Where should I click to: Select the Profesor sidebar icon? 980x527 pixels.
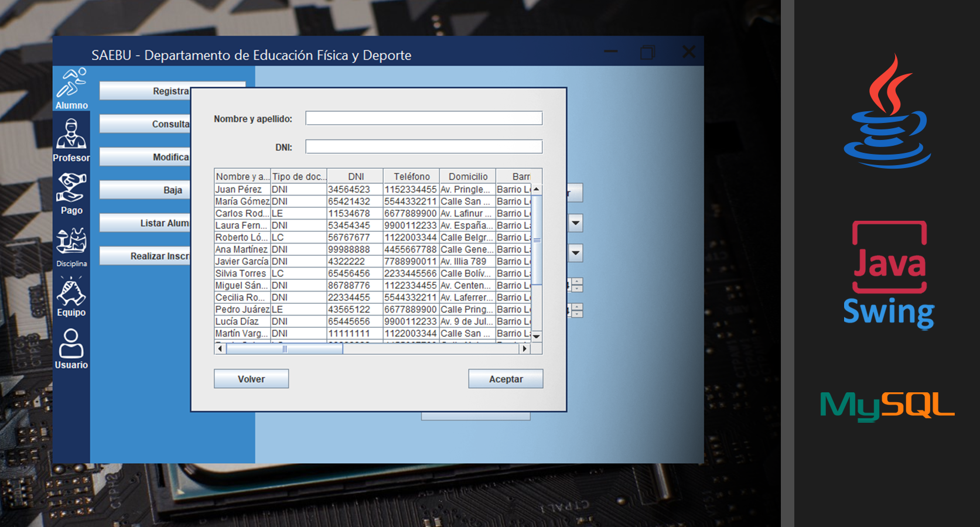71,139
